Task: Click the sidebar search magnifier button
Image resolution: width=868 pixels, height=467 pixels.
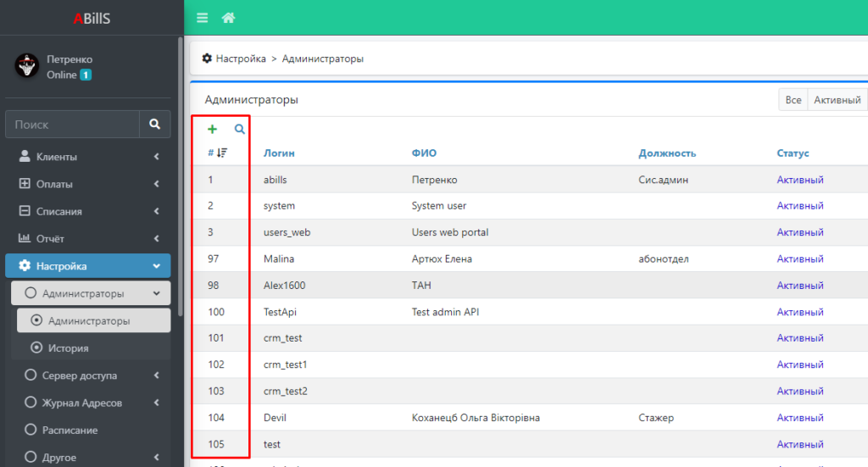Action: (154, 124)
